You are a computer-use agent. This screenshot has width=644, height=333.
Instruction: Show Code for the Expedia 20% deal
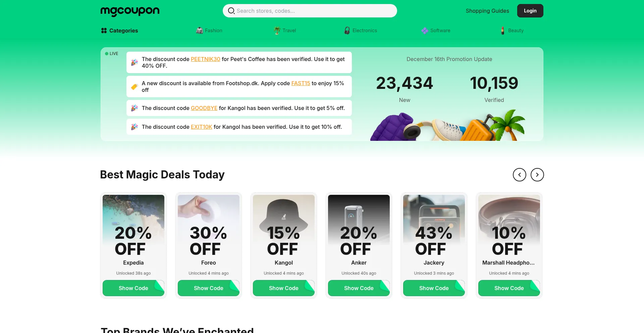click(x=133, y=288)
